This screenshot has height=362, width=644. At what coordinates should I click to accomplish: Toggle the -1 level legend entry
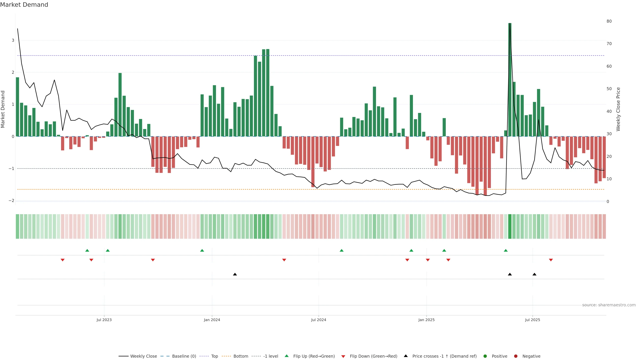click(271, 356)
